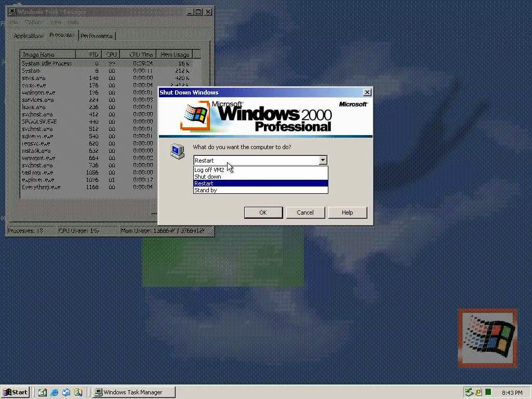Viewport: 532px width, 399px height.
Task: Click the search quick launch icon
Action: 78,392
